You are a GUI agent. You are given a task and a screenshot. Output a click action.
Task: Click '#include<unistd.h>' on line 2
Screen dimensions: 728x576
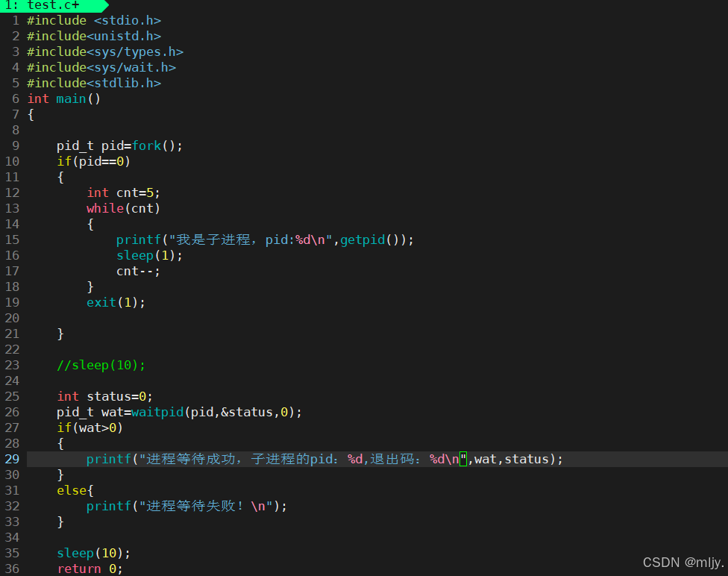click(x=94, y=37)
